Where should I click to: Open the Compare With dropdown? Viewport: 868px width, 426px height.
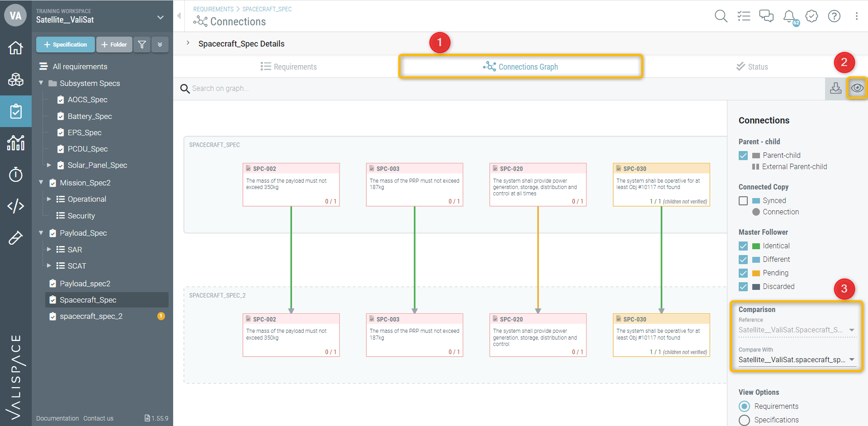click(x=797, y=360)
